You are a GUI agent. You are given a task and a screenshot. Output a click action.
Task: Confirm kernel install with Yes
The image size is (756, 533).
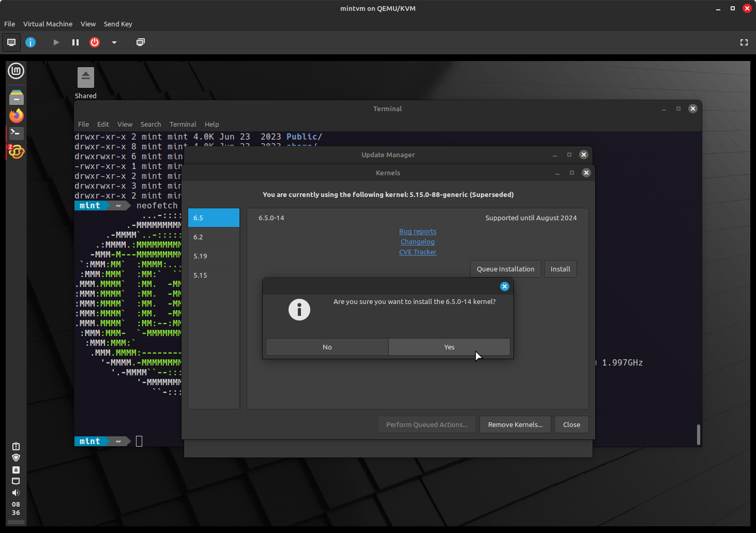[449, 347]
